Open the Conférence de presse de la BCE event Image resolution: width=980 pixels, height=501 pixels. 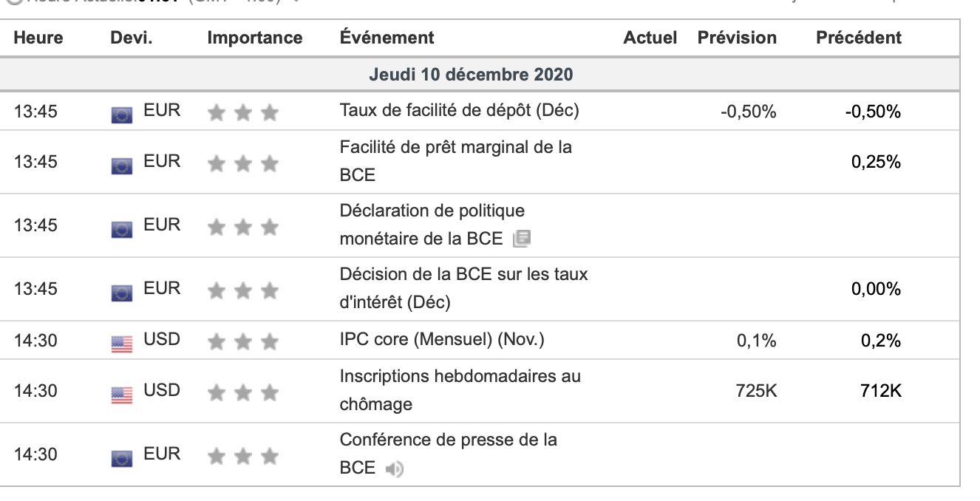click(x=448, y=440)
